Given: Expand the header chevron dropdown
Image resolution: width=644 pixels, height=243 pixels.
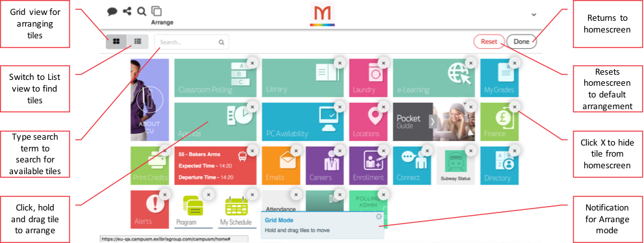Looking at the screenshot, I should tap(534, 14).
